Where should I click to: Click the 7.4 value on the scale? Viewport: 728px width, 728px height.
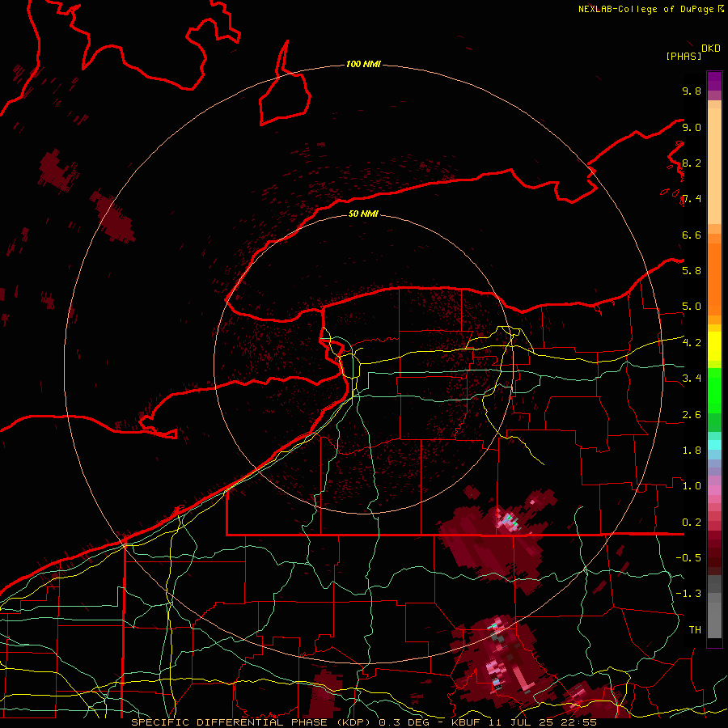coord(692,199)
